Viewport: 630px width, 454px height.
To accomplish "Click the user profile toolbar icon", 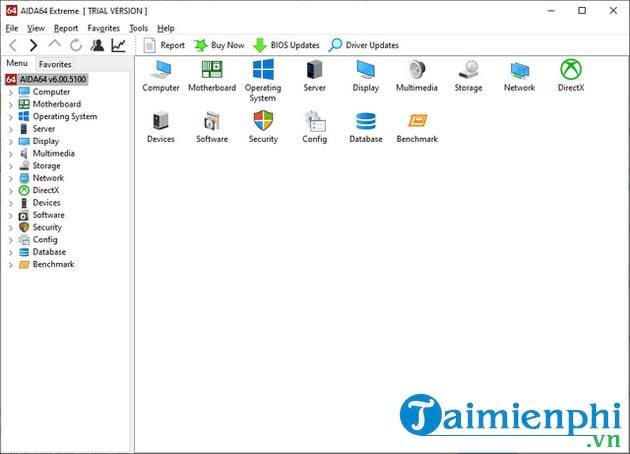I will pyautogui.click(x=97, y=45).
